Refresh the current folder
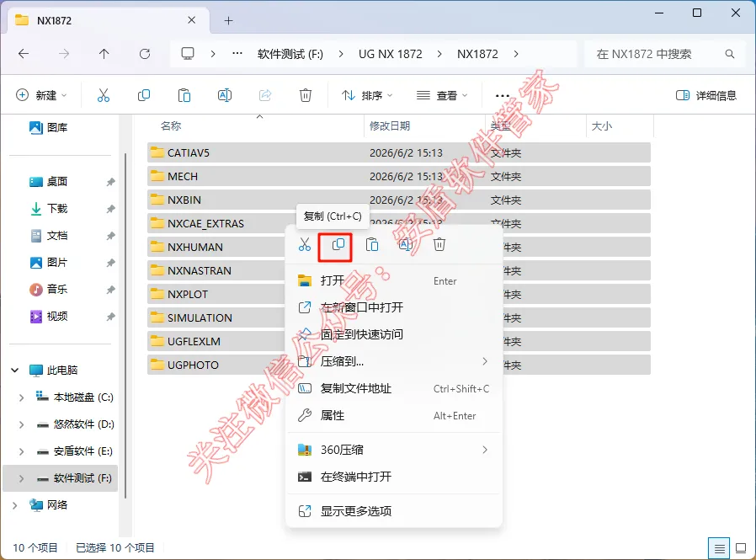This screenshot has height=560, width=756. point(145,54)
